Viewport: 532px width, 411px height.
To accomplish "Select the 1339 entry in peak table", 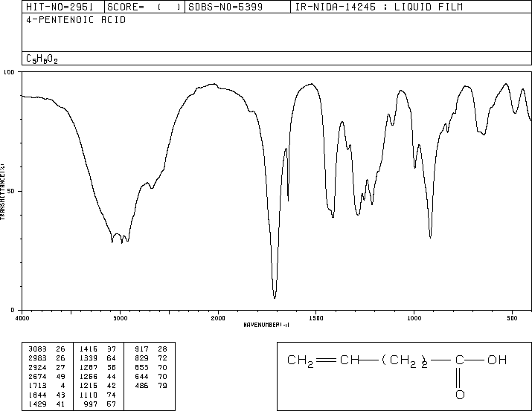I will click(89, 358).
